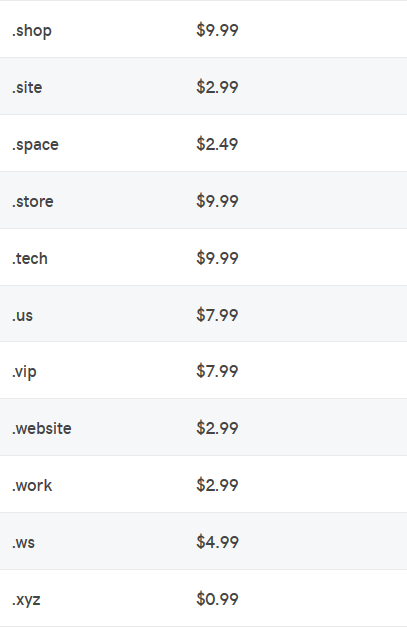The width and height of the screenshot is (407, 629).
Task: Select the $9.99 price for .store
Action: [217, 201]
